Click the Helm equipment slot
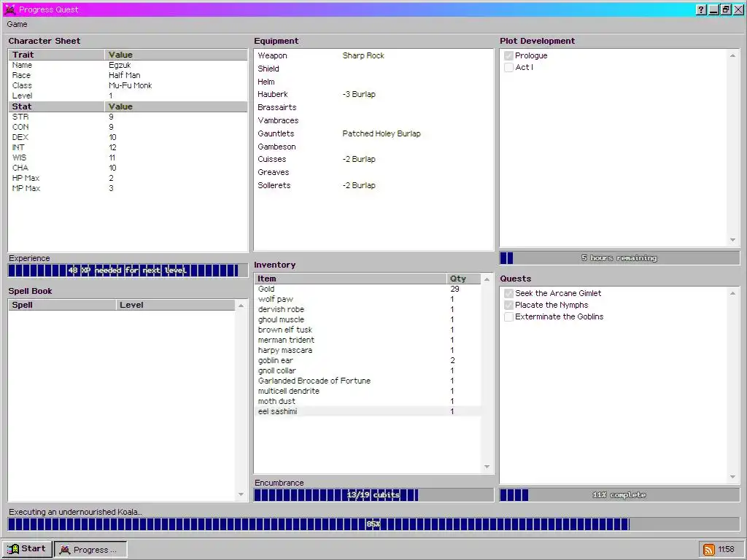This screenshot has height=560, width=747. (x=266, y=82)
